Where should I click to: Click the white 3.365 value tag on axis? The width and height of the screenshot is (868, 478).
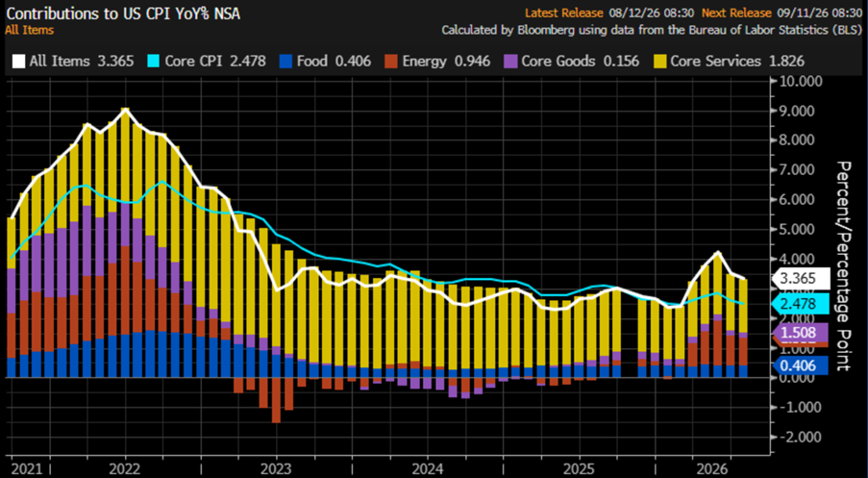point(801,279)
